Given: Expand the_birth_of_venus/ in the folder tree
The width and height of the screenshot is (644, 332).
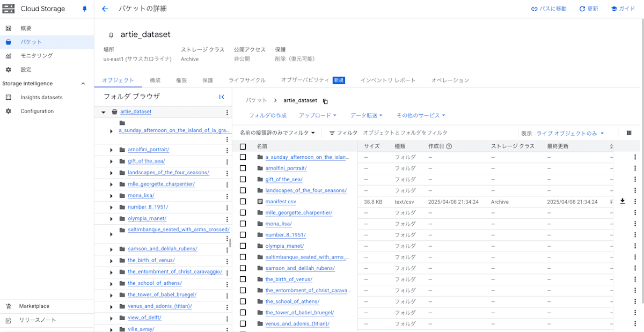Looking at the screenshot, I should (111, 260).
